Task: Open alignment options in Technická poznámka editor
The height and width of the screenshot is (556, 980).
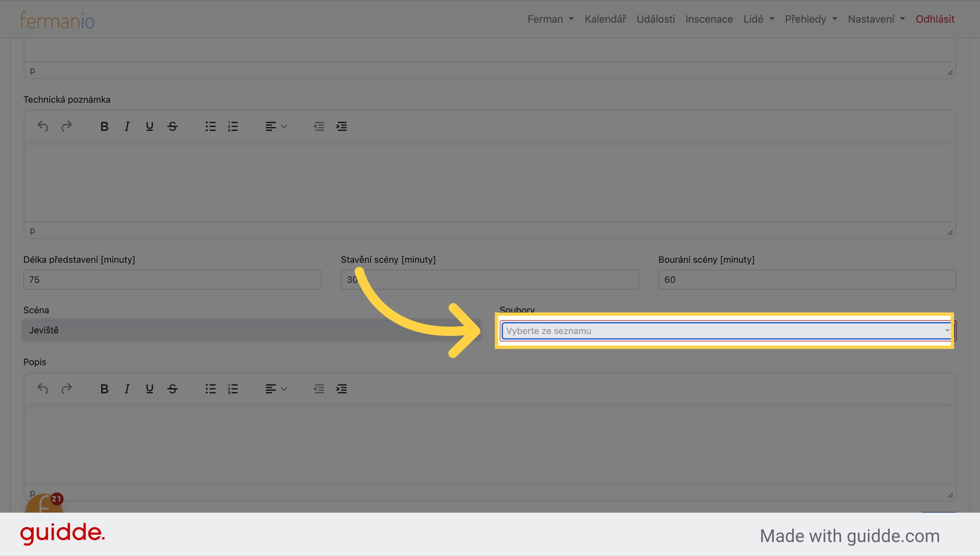Action: (x=276, y=126)
